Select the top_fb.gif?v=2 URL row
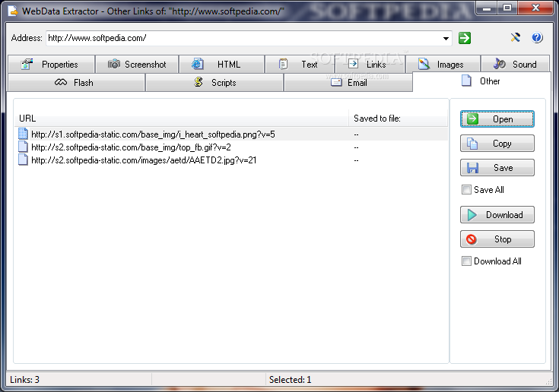The image size is (559, 392). 231,147
